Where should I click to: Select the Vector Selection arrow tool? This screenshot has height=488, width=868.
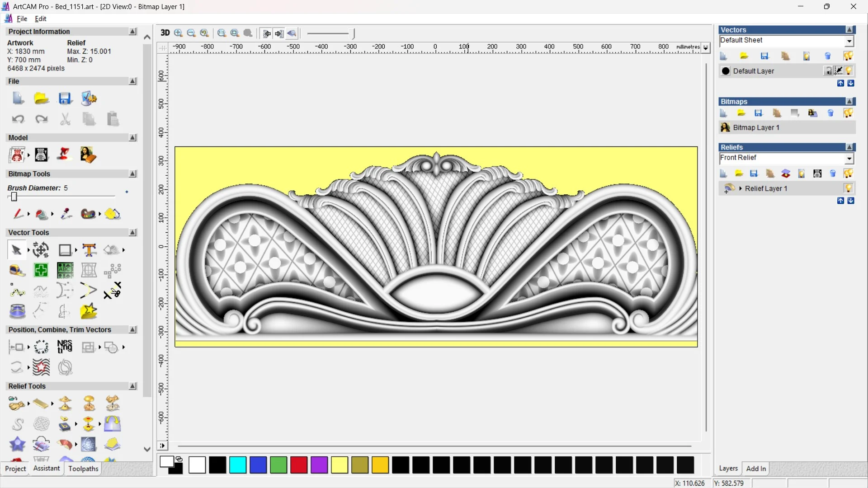(17, 250)
